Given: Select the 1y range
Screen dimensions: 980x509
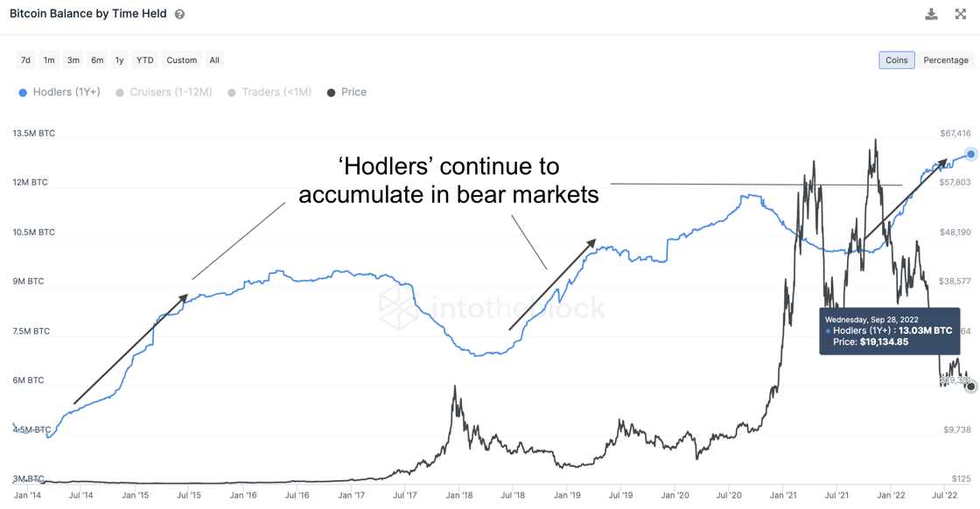Looking at the screenshot, I should (x=120, y=60).
